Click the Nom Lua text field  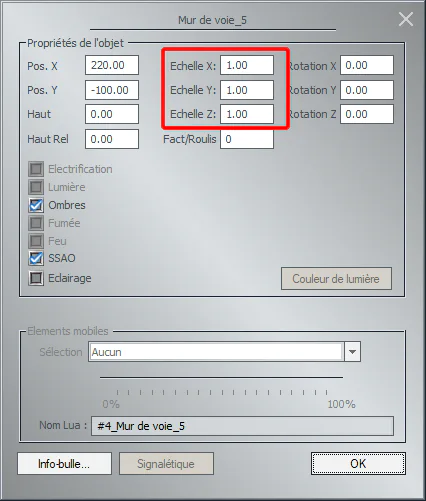pos(242,426)
